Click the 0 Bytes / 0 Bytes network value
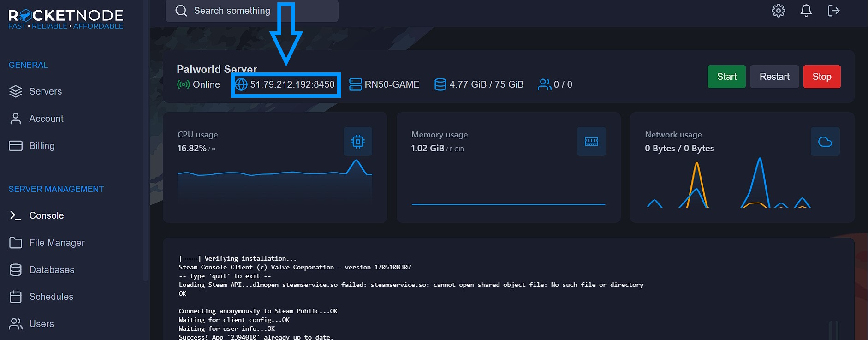This screenshot has width=868, height=340. coord(679,148)
